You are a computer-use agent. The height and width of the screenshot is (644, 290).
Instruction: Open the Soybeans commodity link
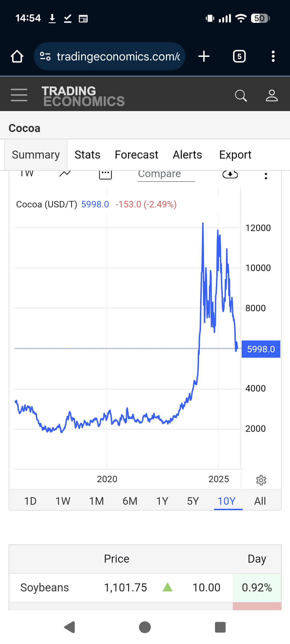click(x=45, y=588)
